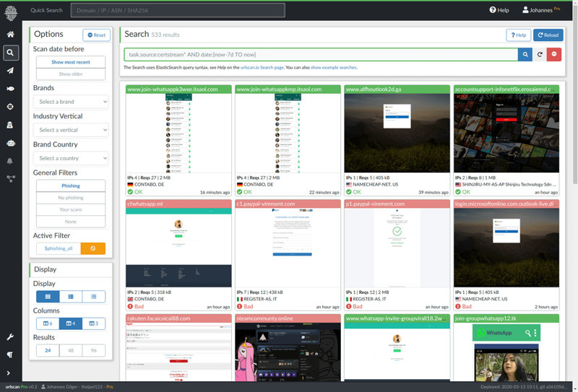The height and width of the screenshot is (392, 578).
Task: Open the Select a country dropdown
Action: (x=71, y=158)
